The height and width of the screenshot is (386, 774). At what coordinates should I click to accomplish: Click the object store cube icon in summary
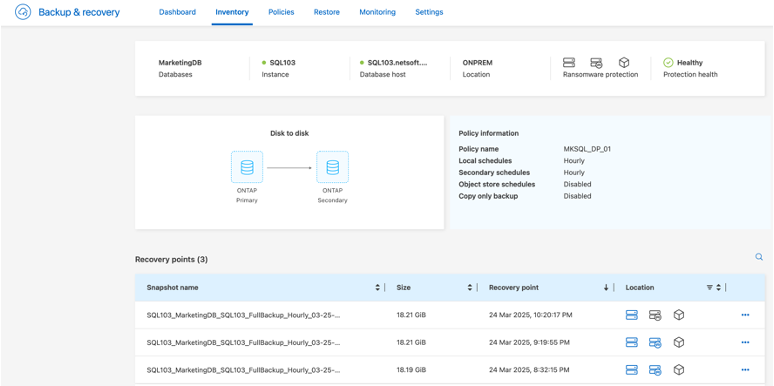click(624, 63)
